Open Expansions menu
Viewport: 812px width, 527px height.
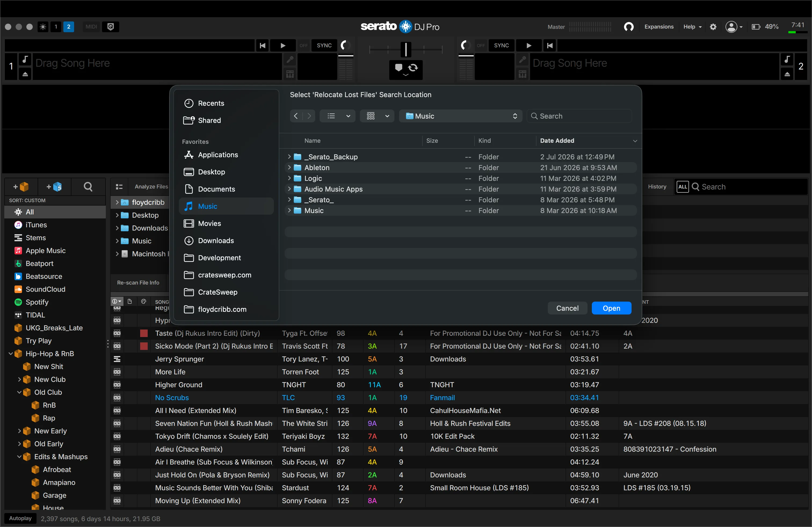click(x=659, y=27)
